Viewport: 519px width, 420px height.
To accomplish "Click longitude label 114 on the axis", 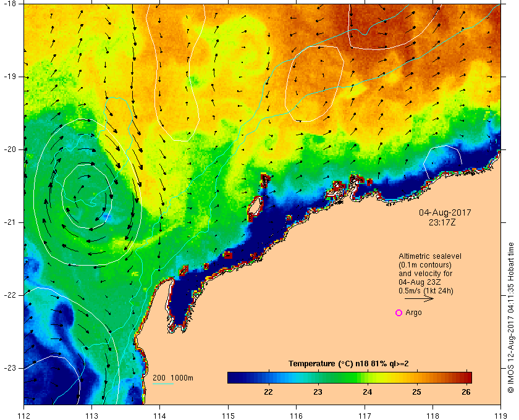I will [x=160, y=416].
